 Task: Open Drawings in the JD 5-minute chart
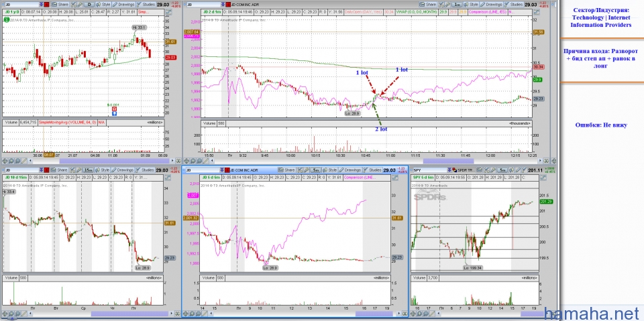350,170
